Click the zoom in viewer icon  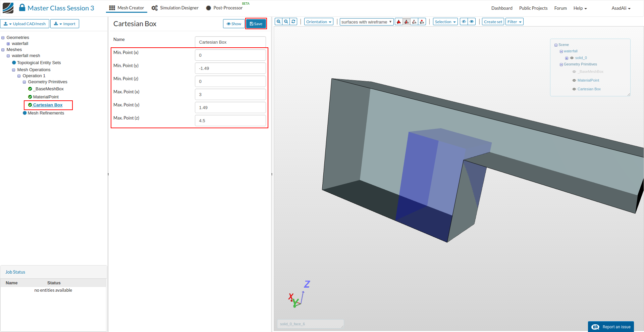tap(278, 22)
